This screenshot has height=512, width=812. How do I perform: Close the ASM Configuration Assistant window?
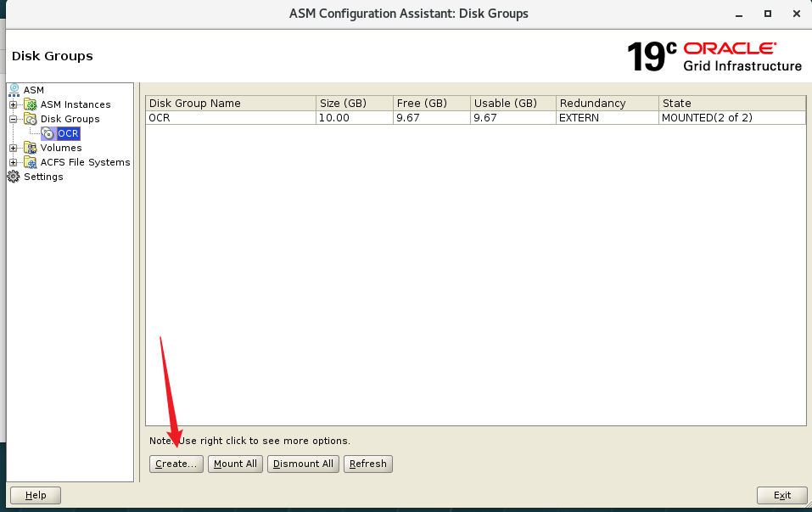(797, 14)
